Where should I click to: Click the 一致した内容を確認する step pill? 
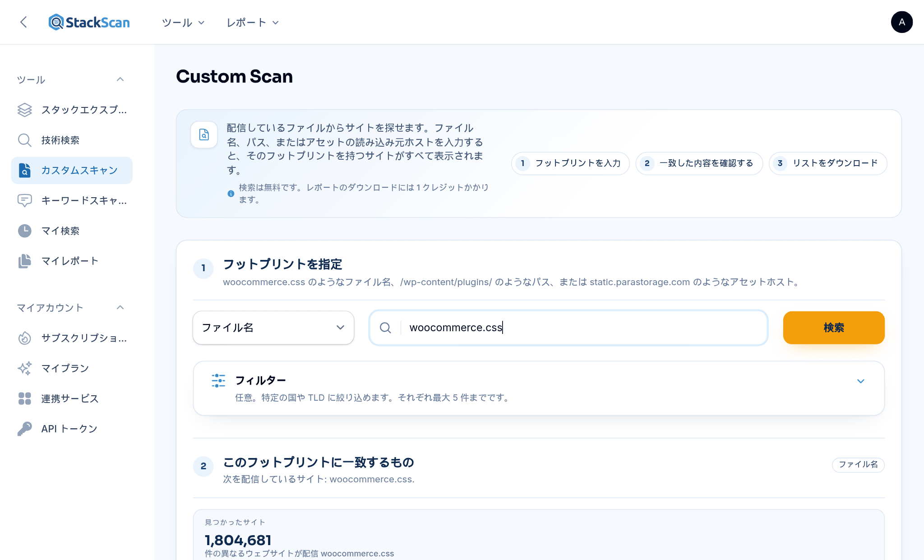(x=699, y=163)
